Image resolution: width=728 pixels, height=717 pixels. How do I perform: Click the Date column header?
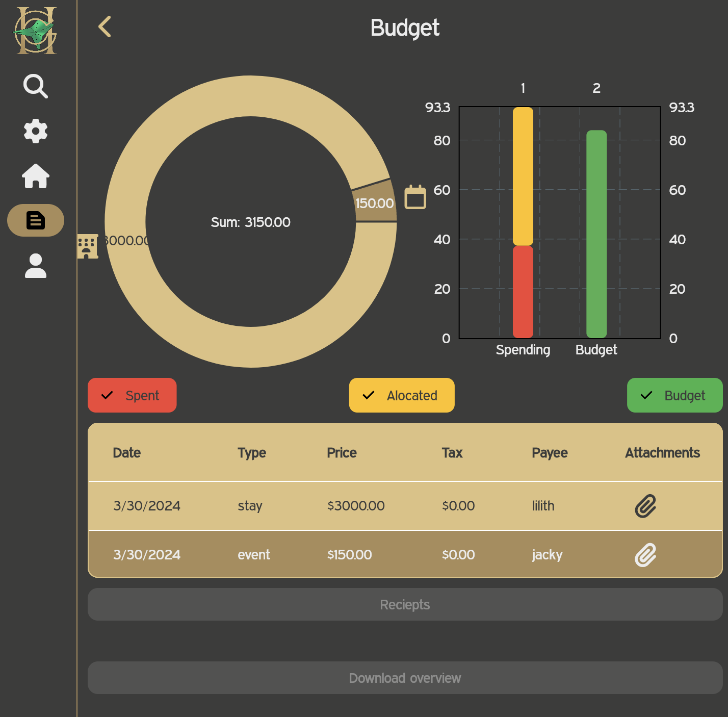[x=126, y=453]
